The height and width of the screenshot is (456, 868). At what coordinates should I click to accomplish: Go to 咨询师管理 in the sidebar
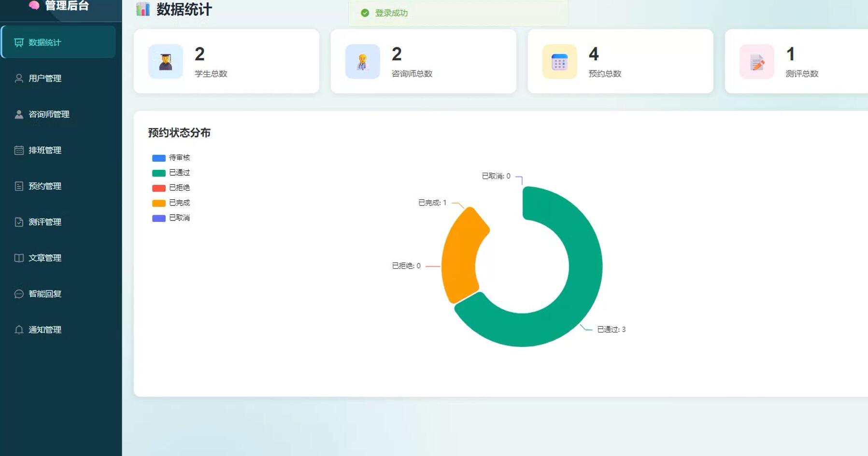pyautogui.click(x=58, y=114)
